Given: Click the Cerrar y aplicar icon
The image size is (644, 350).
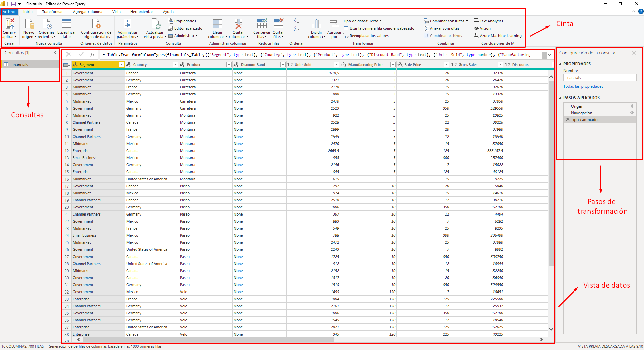Looking at the screenshot, I should pyautogui.click(x=10, y=24).
